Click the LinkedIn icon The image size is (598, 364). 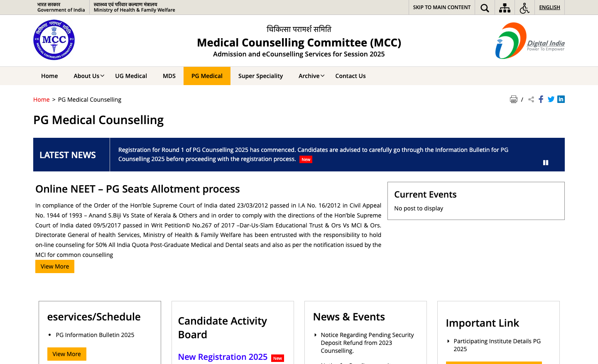pos(561,99)
